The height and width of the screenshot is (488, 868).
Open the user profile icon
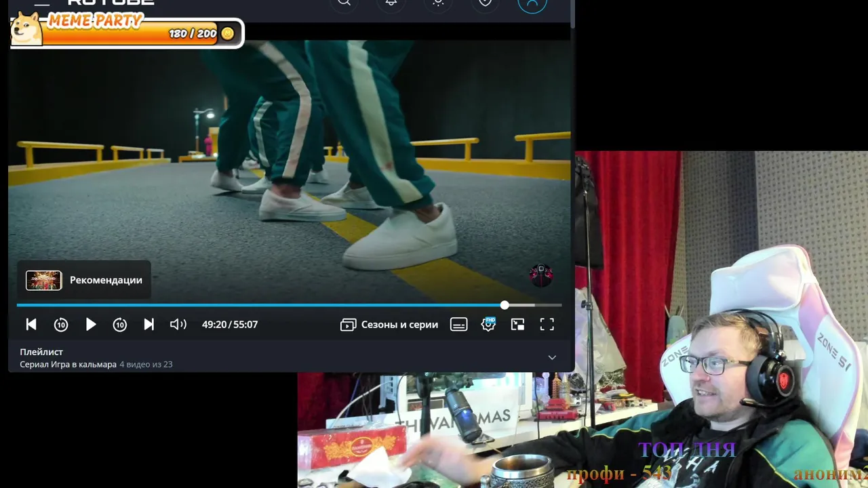(532, 3)
